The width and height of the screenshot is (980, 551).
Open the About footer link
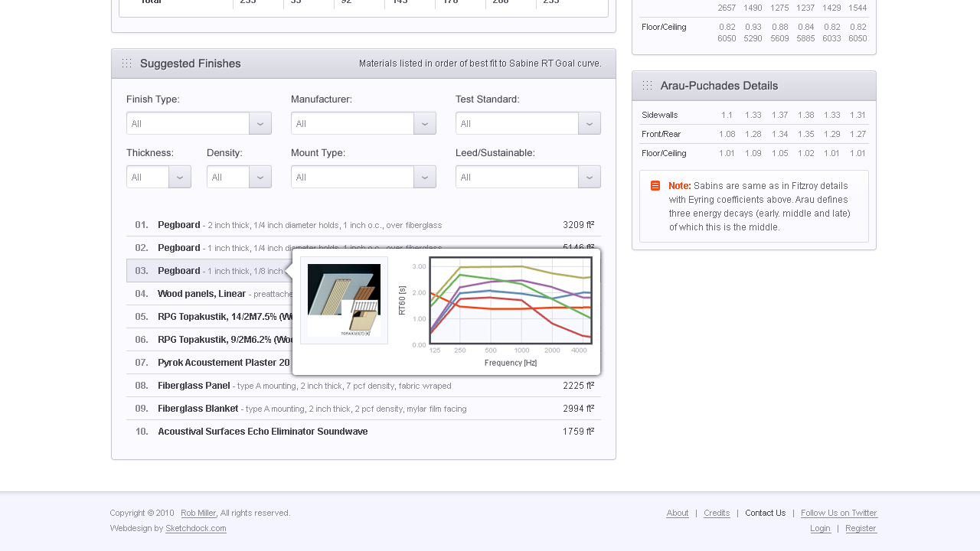[x=678, y=513]
